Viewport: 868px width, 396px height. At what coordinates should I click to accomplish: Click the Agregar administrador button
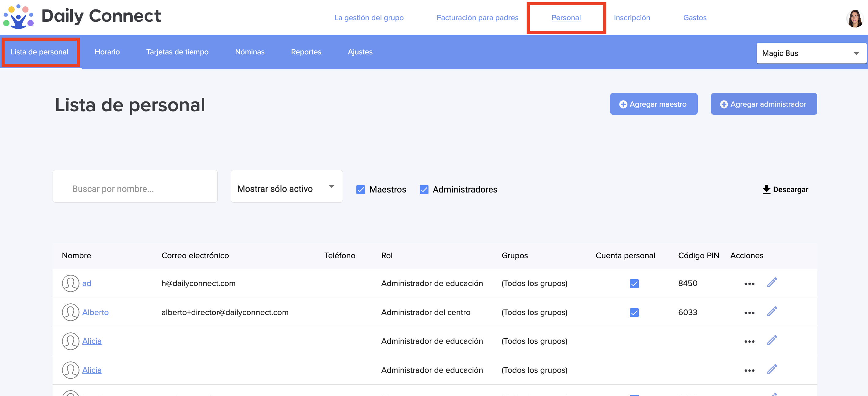[763, 104]
